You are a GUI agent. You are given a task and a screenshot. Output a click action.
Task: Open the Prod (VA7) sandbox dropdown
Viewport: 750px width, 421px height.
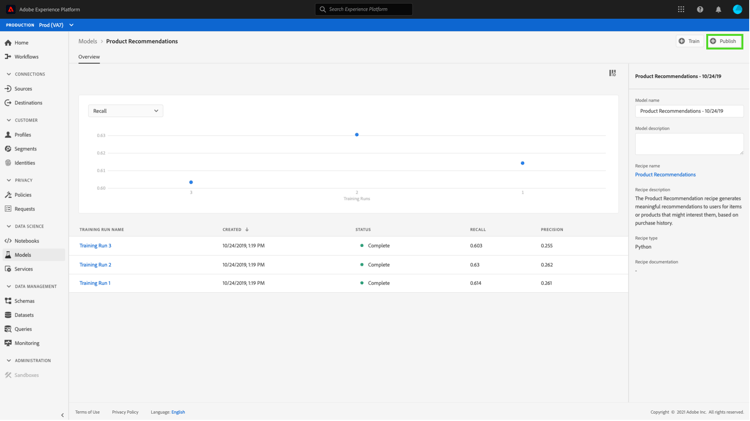pos(56,25)
